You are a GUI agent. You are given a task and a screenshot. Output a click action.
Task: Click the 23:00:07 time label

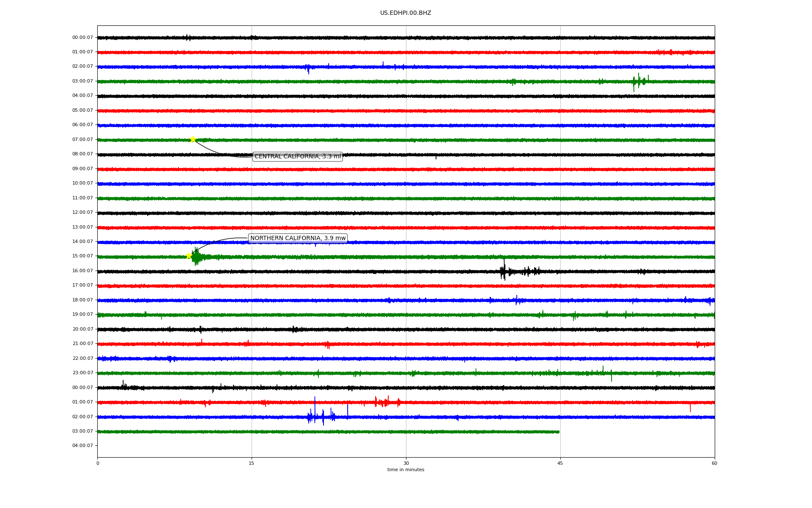pos(82,373)
